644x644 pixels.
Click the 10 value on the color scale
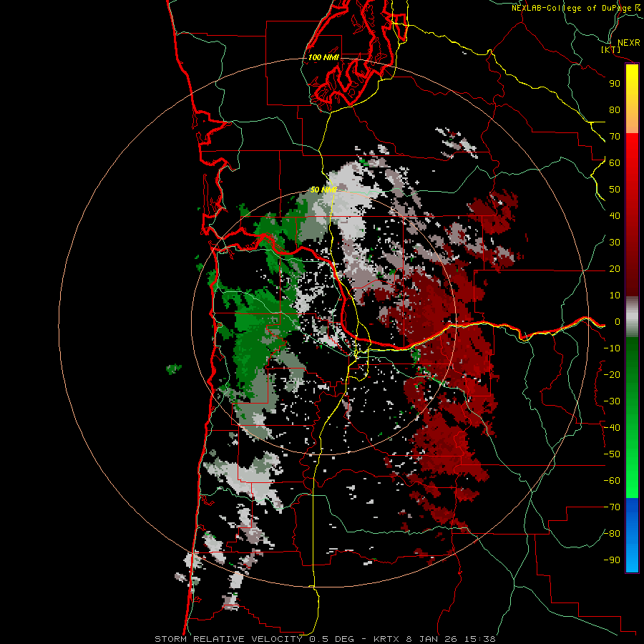pyautogui.click(x=615, y=296)
